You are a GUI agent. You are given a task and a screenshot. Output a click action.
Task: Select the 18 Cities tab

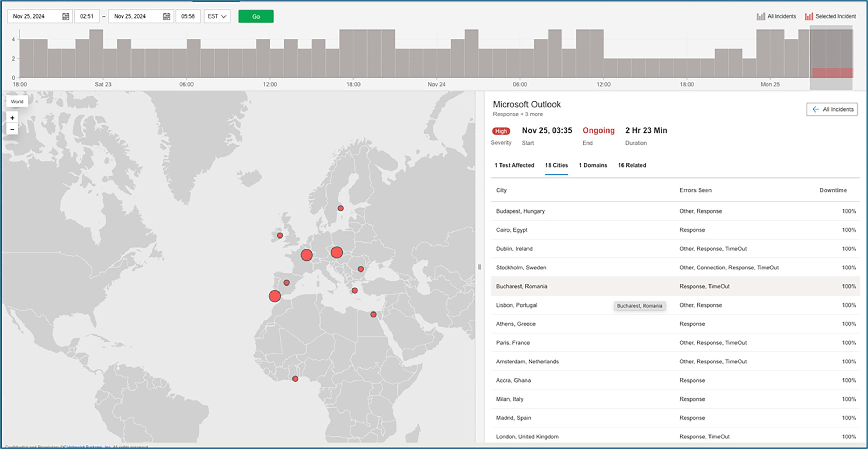[556, 165]
